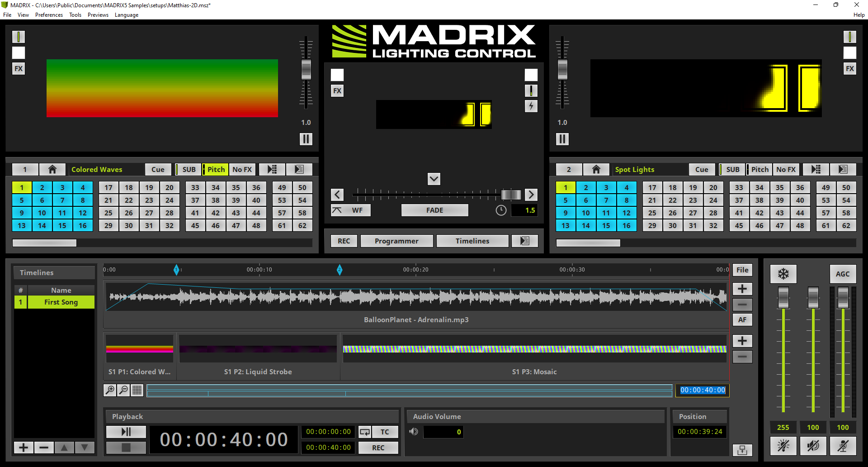868x467 pixels.
Task: Open the Programmer
Action: (x=396, y=241)
